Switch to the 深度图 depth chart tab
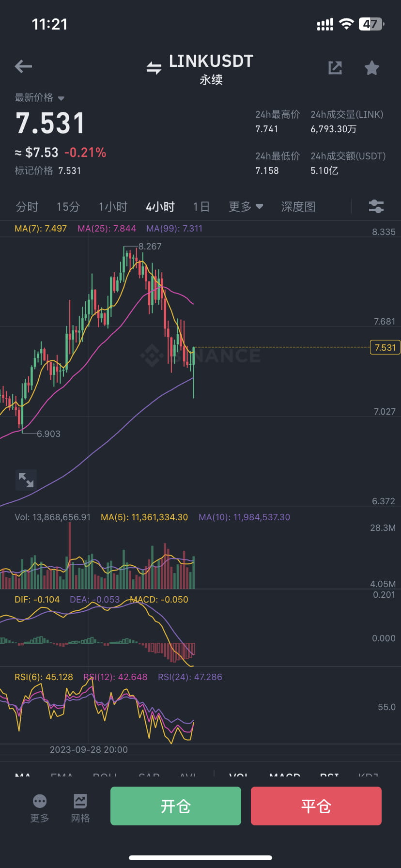The image size is (401, 868). 298,207
